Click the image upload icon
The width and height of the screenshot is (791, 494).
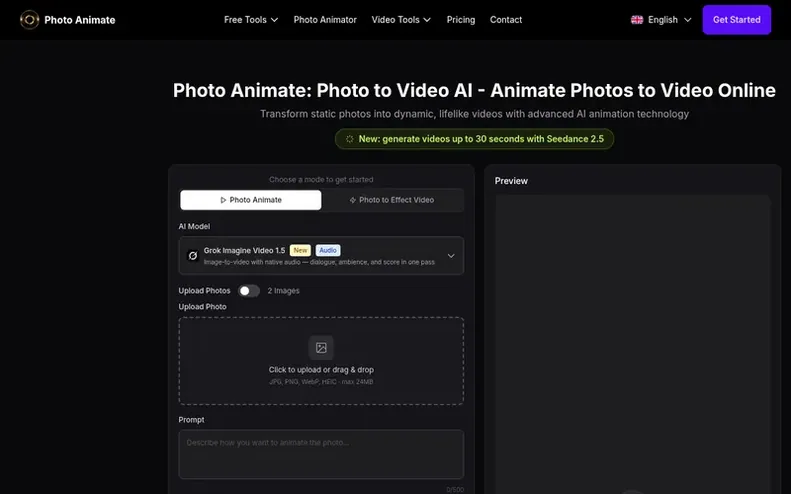(x=321, y=348)
